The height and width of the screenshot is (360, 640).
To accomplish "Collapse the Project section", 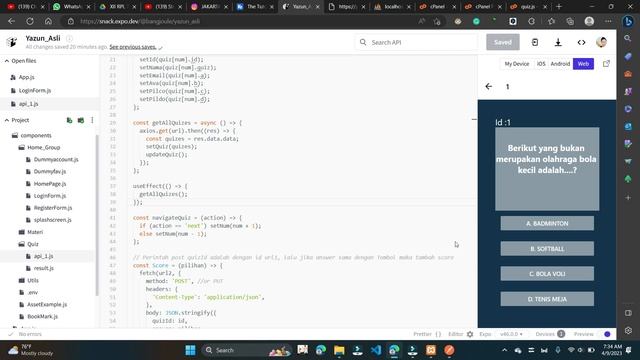I will pyautogui.click(x=7, y=120).
